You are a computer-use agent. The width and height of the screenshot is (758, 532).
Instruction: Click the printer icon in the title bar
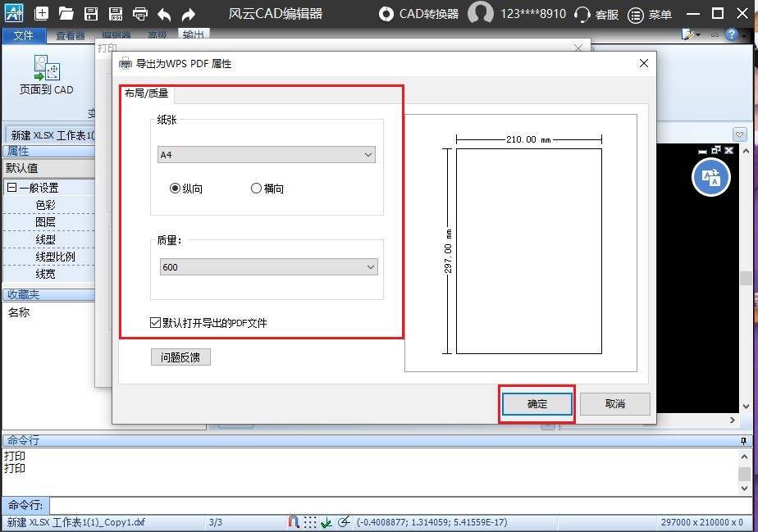[x=140, y=14]
